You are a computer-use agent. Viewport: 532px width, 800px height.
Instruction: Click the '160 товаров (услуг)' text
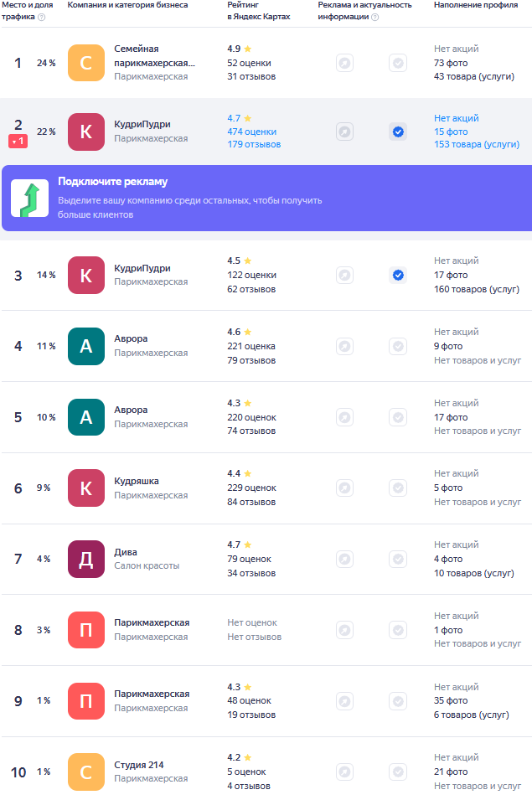(477, 289)
